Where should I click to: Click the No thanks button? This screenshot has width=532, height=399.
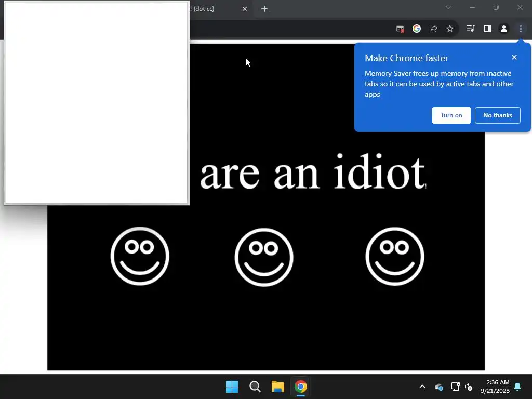click(497, 115)
